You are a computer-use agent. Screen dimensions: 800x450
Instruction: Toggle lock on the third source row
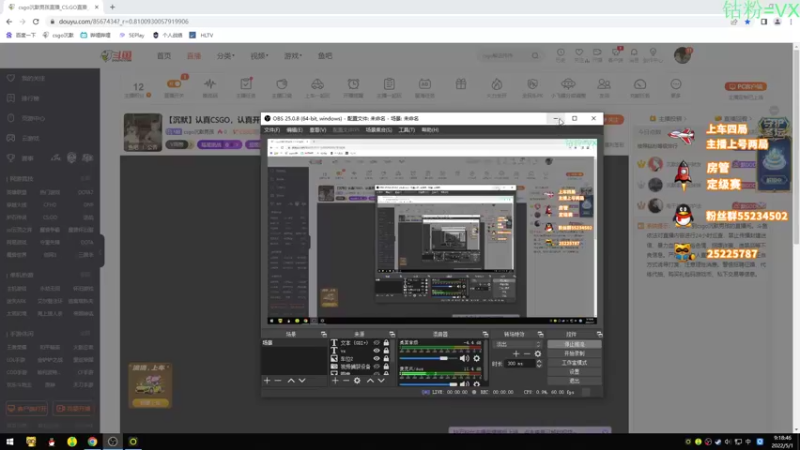click(x=386, y=359)
